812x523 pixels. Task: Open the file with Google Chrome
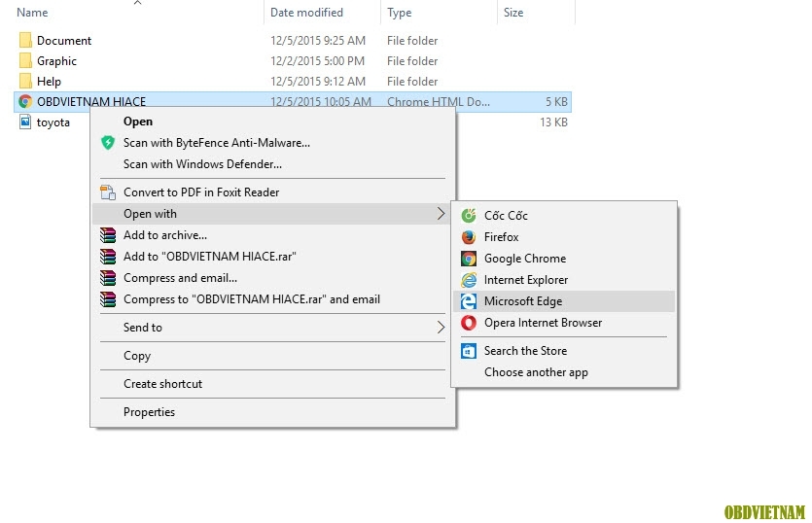(564, 259)
